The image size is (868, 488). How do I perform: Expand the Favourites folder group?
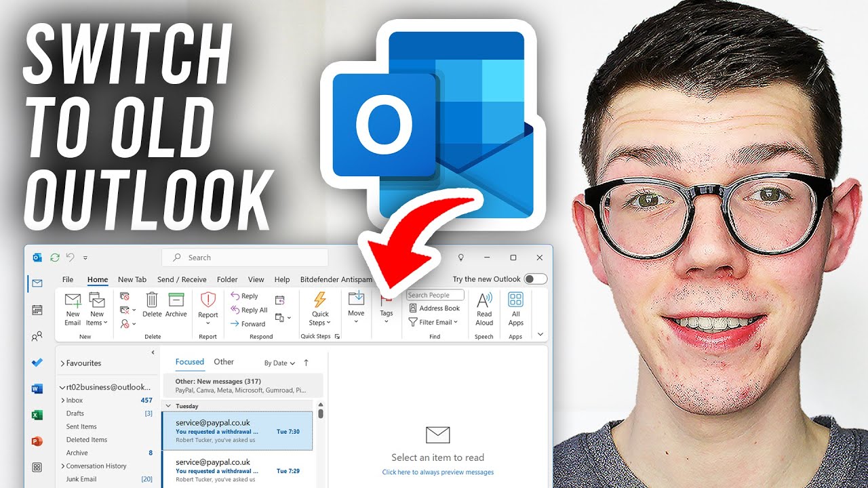tap(62, 363)
